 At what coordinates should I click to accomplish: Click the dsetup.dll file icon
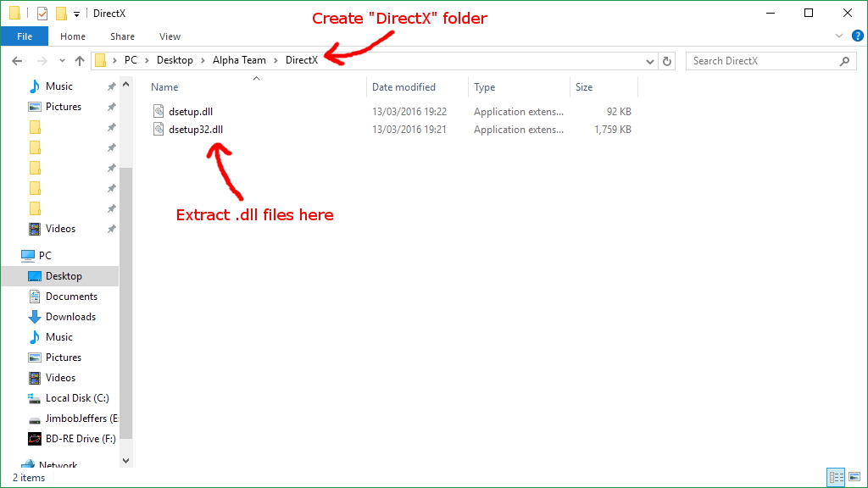click(159, 111)
